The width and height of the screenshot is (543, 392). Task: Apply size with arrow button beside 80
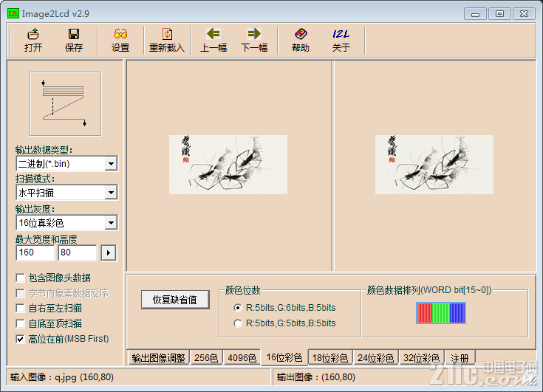point(109,253)
